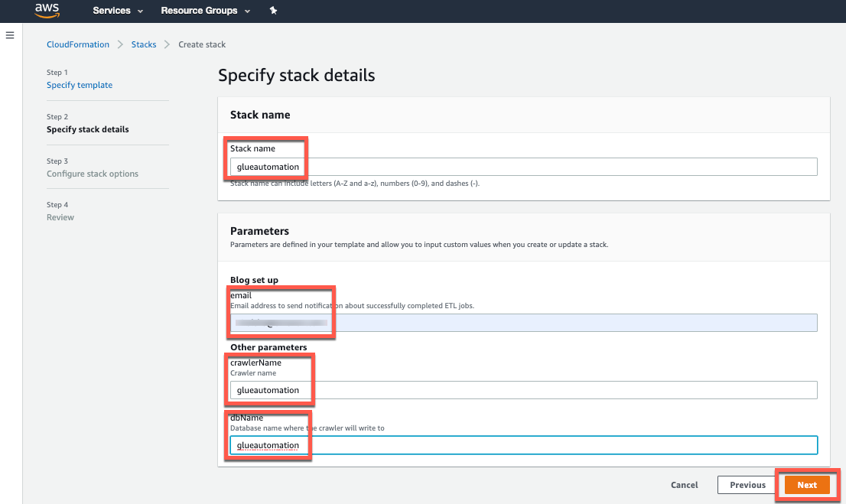Click the Parameters section heading
Screen dimensions: 846x504
[259, 231]
